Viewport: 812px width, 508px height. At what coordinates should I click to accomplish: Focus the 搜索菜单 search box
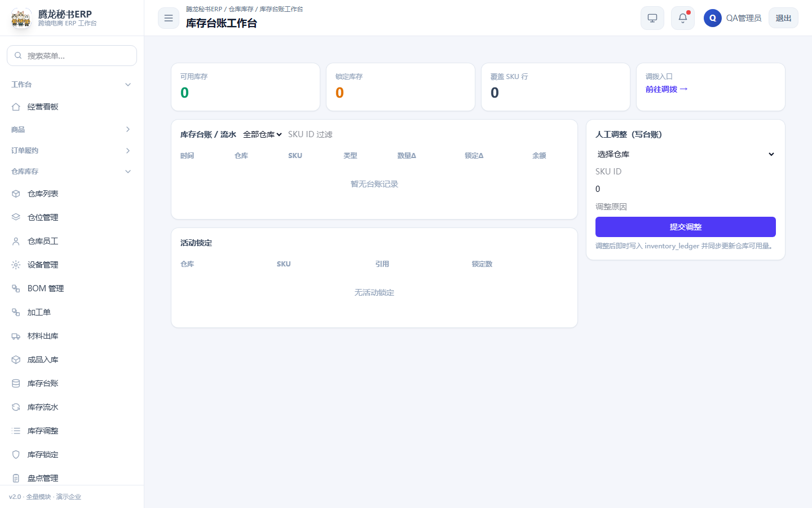(x=72, y=55)
